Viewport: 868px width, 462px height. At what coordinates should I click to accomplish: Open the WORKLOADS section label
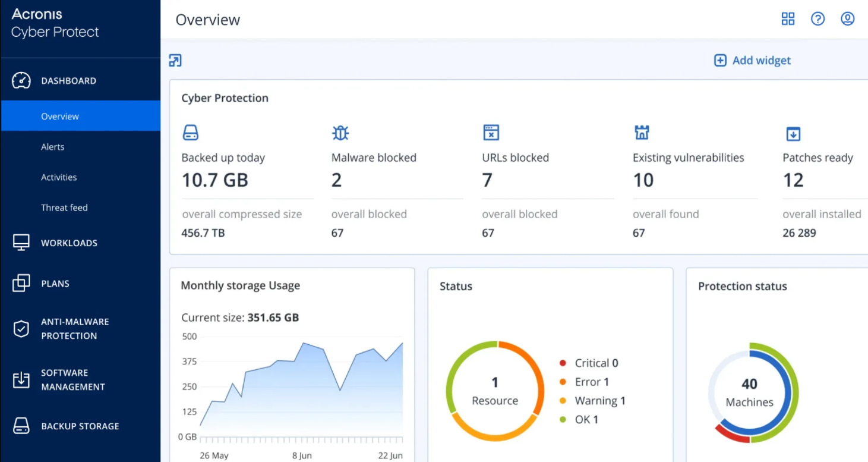click(69, 243)
